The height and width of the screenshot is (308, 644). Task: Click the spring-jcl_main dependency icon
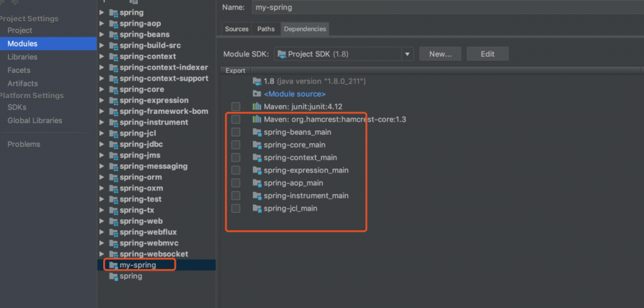point(257,209)
